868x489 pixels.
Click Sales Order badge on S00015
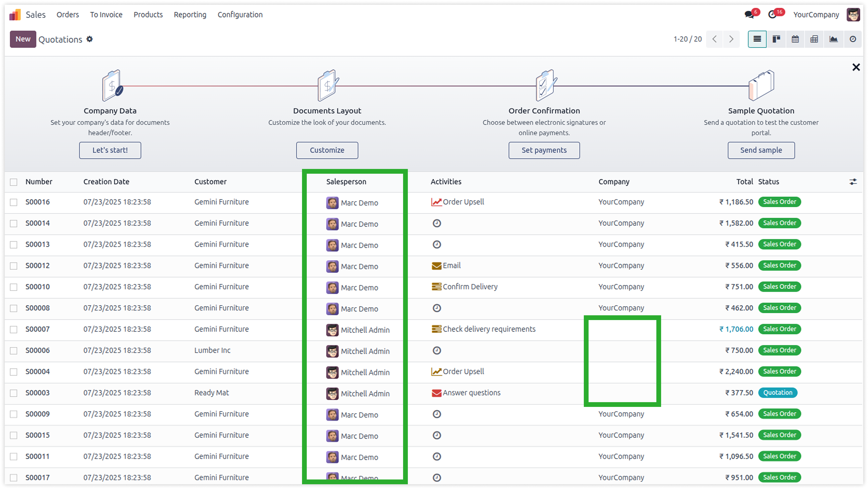click(779, 435)
